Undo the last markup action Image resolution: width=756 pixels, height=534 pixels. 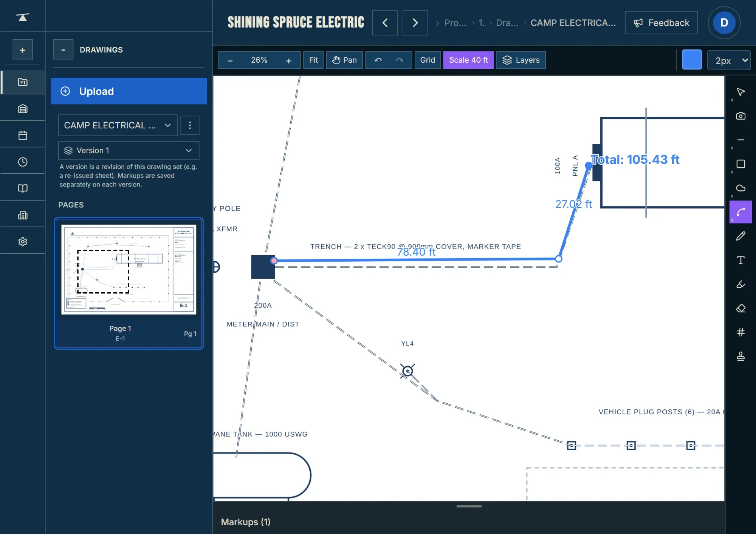click(378, 60)
